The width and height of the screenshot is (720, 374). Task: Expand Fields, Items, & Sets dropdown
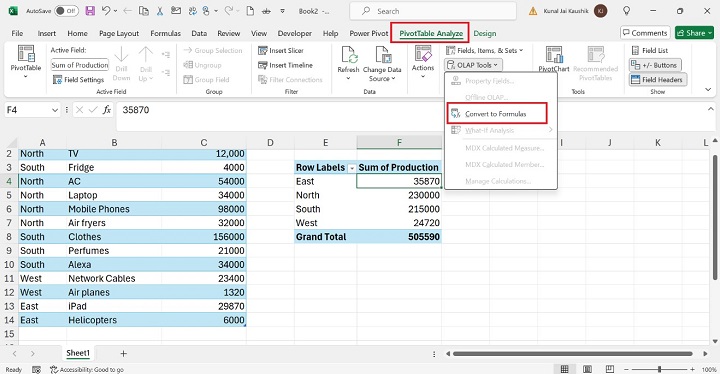[x=484, y=51]
